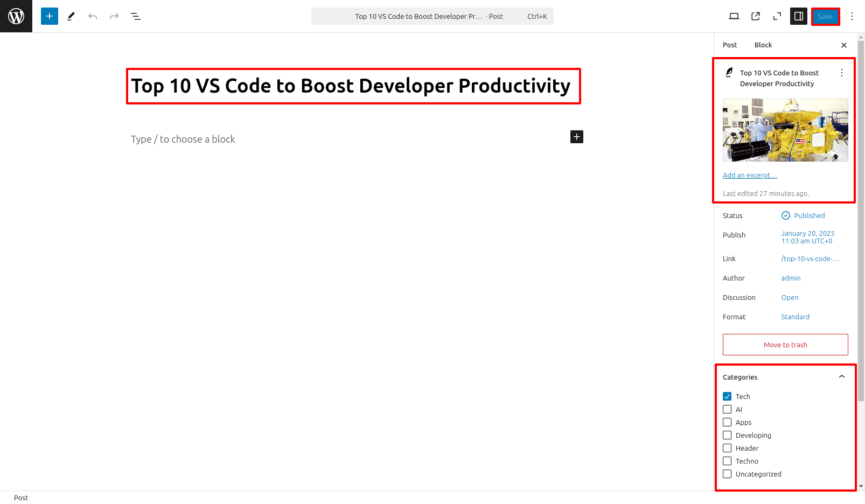Viewport: 865px width, 504px height.
Task: Open the Discussion settings
Action: [x=790, y=298]
